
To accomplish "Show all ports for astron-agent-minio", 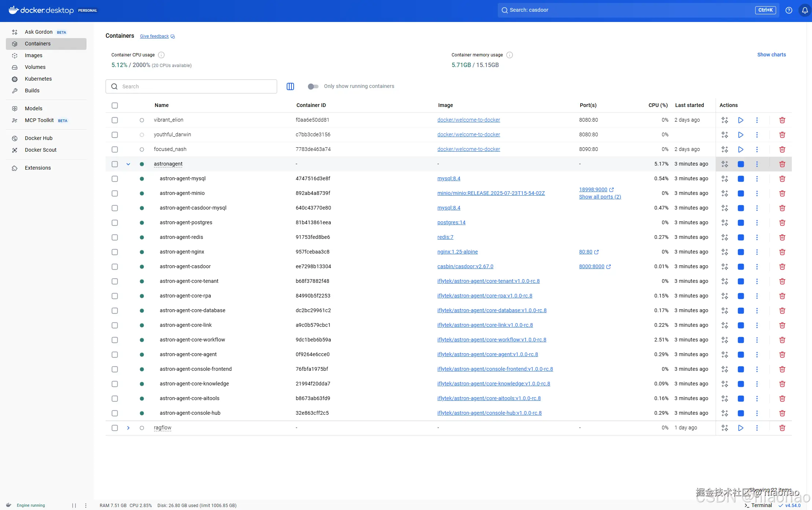I will [600, 197].
